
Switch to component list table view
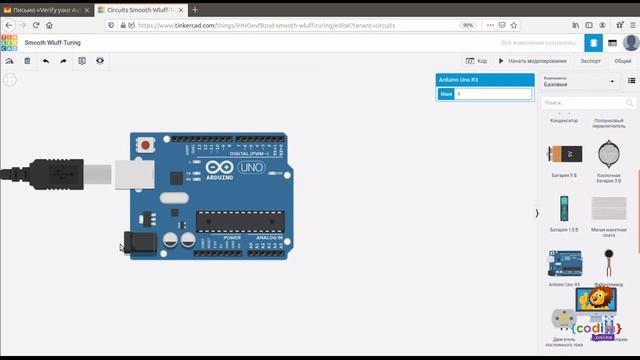tap(612, 43)
